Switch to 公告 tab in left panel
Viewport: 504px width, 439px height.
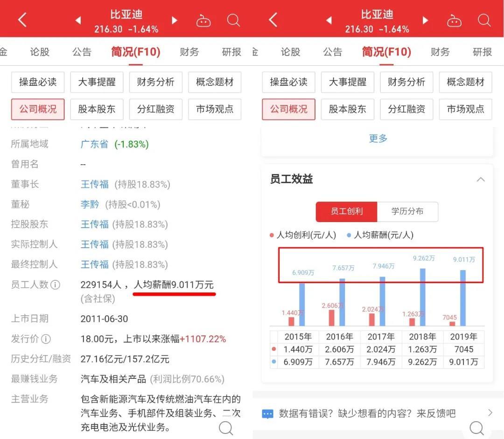click(x=82, y=52)
